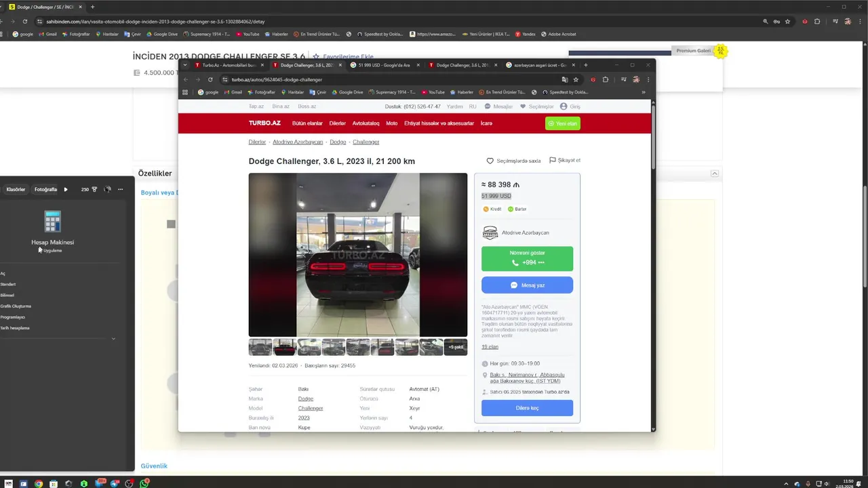Close the 51 999 USD tab
868x488 pixels.
click(x=418, y=65)
